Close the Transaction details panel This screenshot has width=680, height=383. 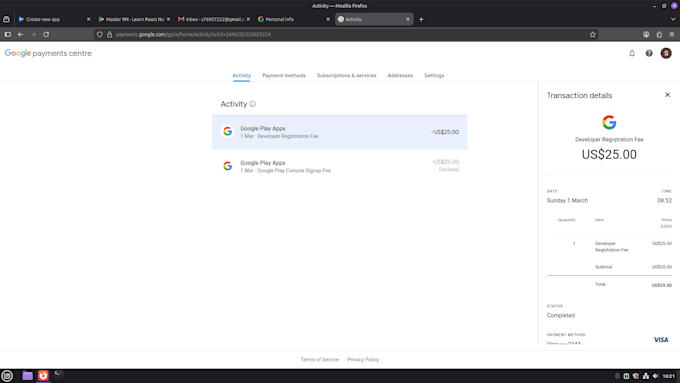pos(667,95)
